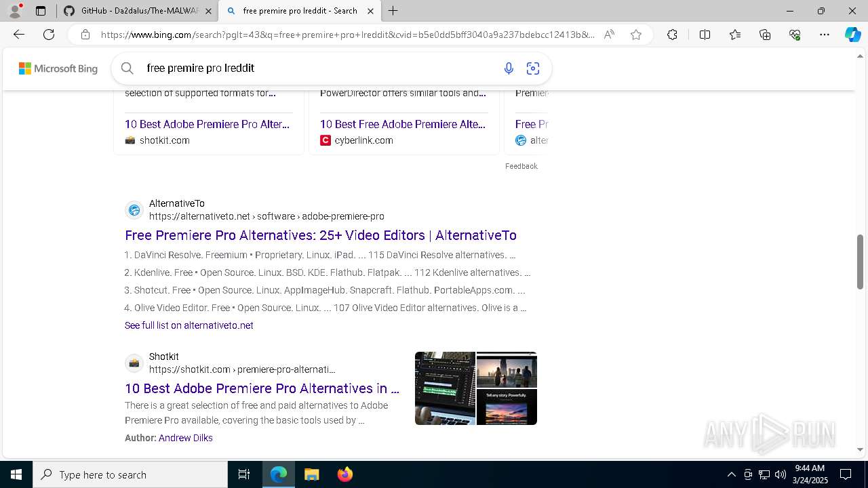
Task: Launch Firefox from taskbar
Action: pyautogui.click(x=344, y=474)
